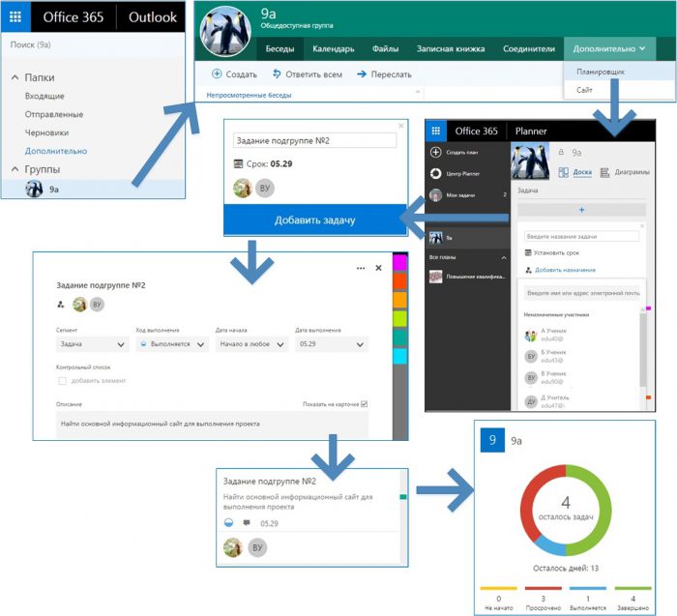This screenshot has height=616, width=677.
Task: Click the Добавить назначение link
Action: click(x=565, y=270)
